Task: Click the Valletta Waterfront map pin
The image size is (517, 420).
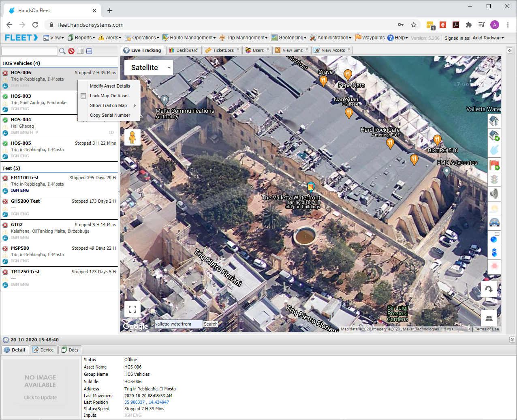Action: click(311, 187)
